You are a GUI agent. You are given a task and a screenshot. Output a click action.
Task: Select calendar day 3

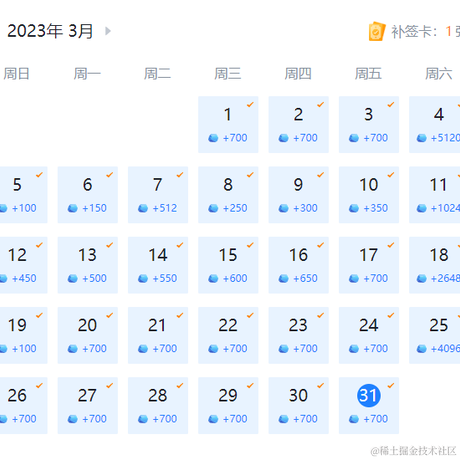tap(369, 125)
